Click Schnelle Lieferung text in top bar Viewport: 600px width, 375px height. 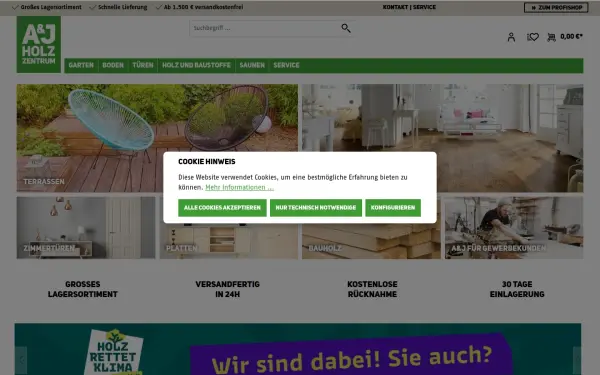pos(122,7)
